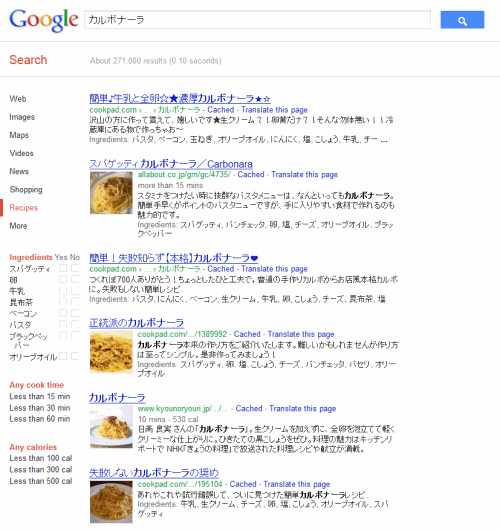Viewport: 500px width, 531px height.
Task: Open the 失敗しないカルボナーラ result thumbnail
Action: pos(111,502)
